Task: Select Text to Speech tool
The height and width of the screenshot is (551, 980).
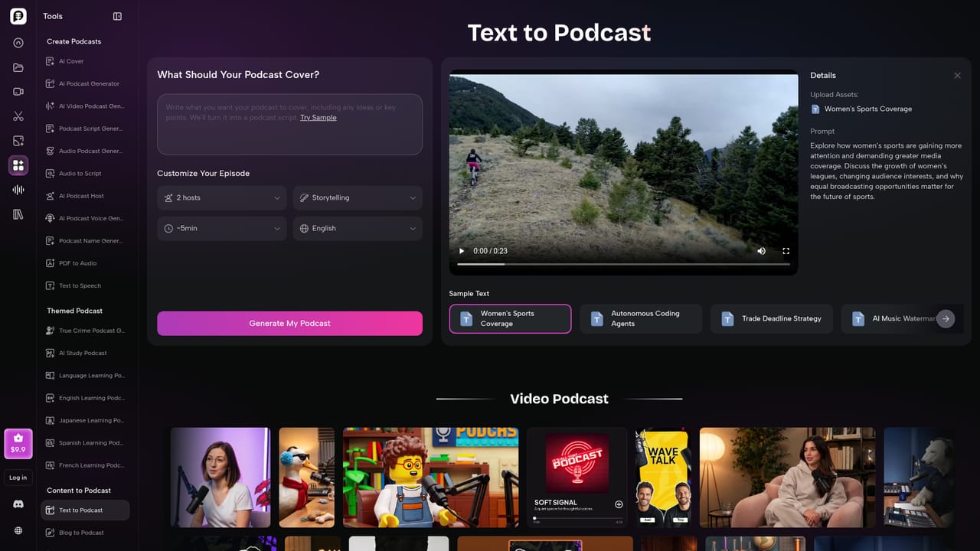Action: [x=85, y=285]
